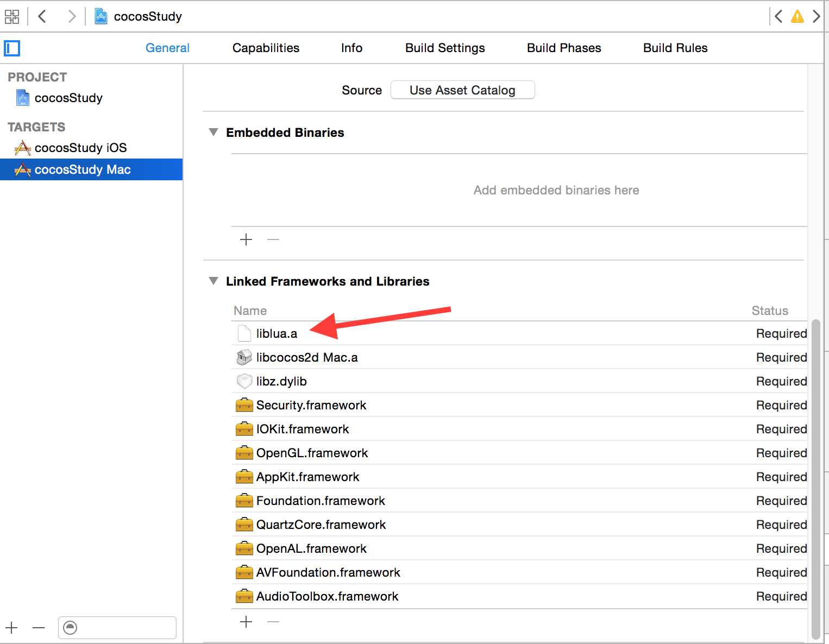This screenshot has width=829, height=644.
Task: Remove linked framework with minus button
Action: [x=273, y=622]
